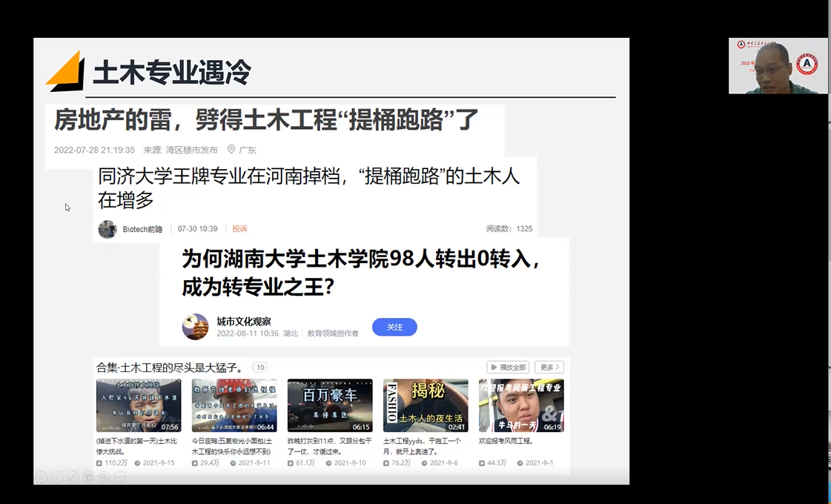Open the more slideshow options icon
Image resolution: width=831 pixels, height=504 pixels.
tap(120, 477)
